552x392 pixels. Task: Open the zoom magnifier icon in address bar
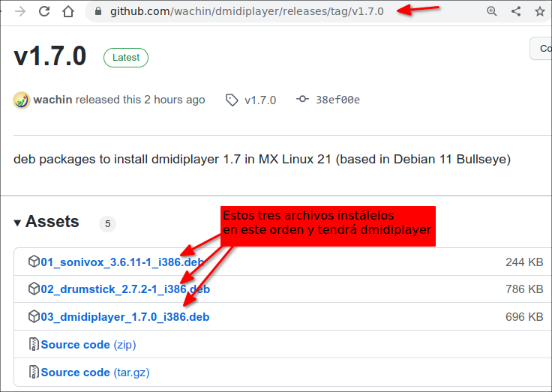pyautogui.click(x=492, y=11)
